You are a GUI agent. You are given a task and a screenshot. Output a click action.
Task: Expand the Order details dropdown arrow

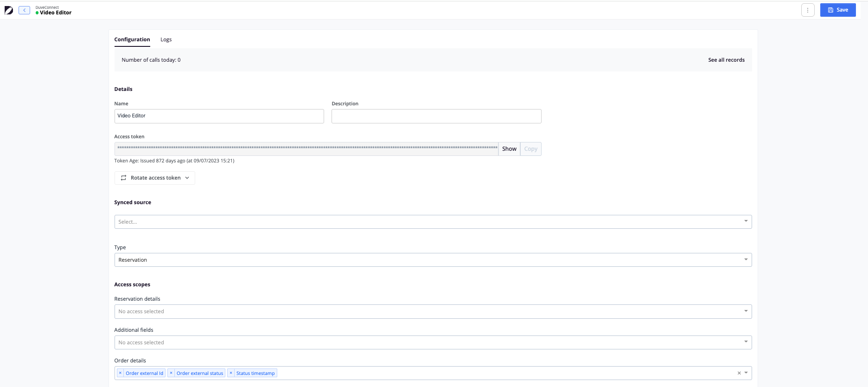[746, 373]
